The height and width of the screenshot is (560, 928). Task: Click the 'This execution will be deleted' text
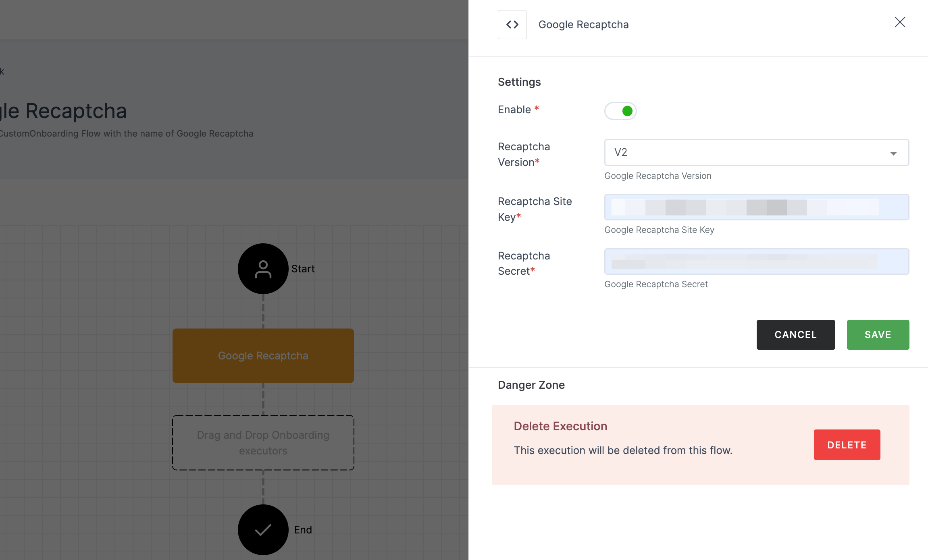pos(623,450)
